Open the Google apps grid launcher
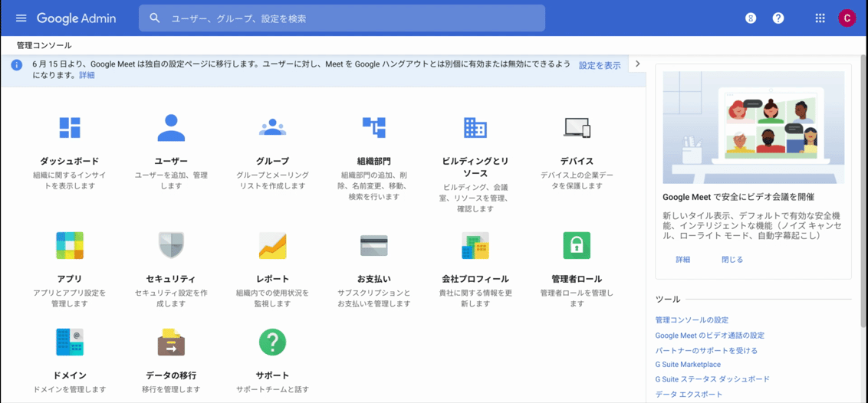 pyautogui.click(x=820, y=18)
